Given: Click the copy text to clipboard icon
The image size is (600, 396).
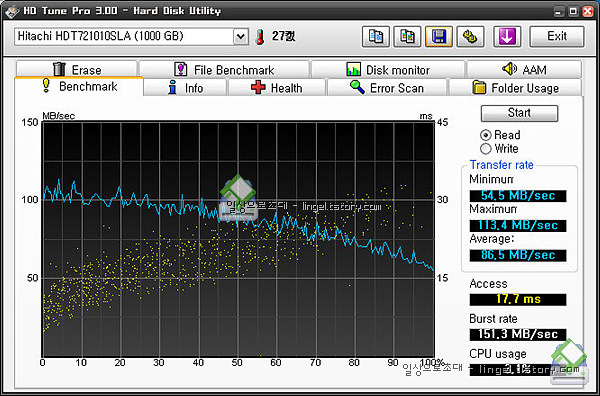Looking at the screenshot, I should click(x=376, y=37).
